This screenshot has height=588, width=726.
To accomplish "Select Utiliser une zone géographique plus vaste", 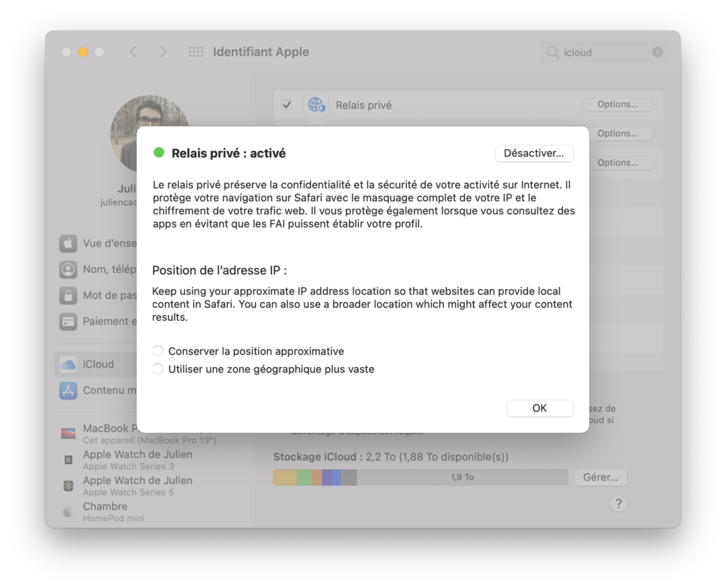I will (158, 369).
